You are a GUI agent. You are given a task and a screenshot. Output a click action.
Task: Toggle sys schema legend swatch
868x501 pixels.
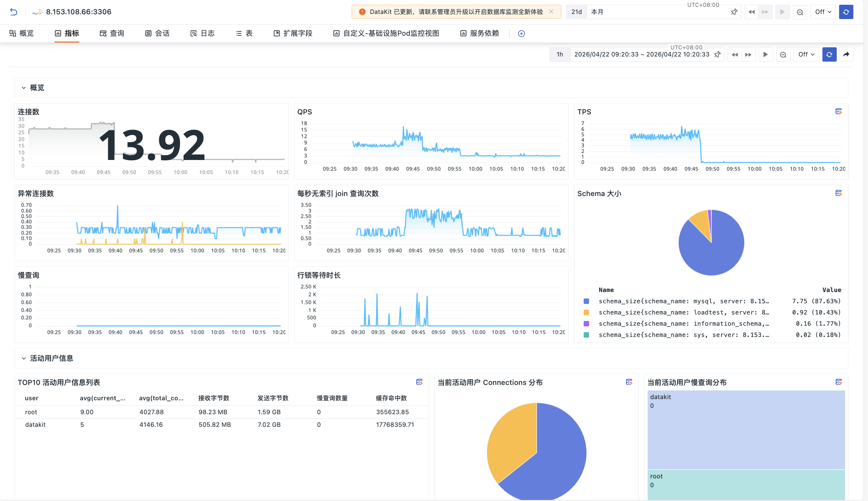(x=586, y=335)
